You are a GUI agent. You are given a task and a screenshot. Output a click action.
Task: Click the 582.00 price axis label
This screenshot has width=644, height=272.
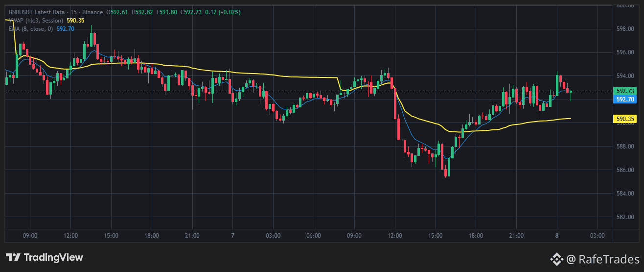625,217
